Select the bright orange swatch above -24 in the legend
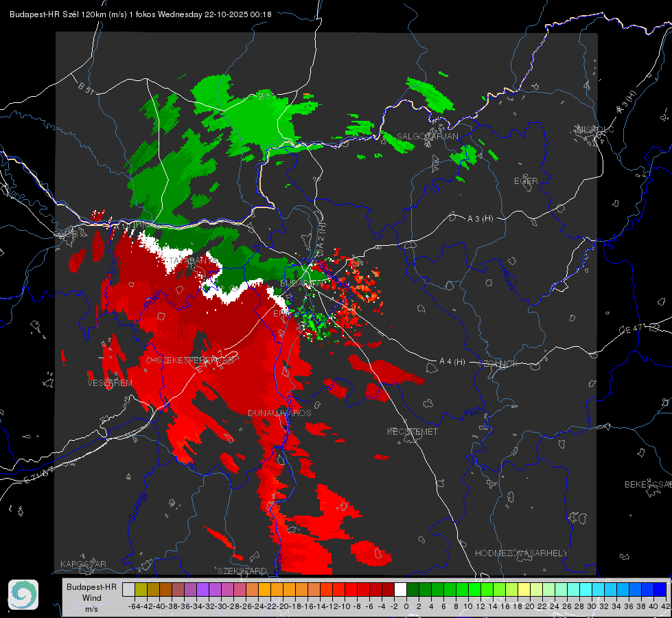This screenshot has height=618, width=672. point(264,589)
